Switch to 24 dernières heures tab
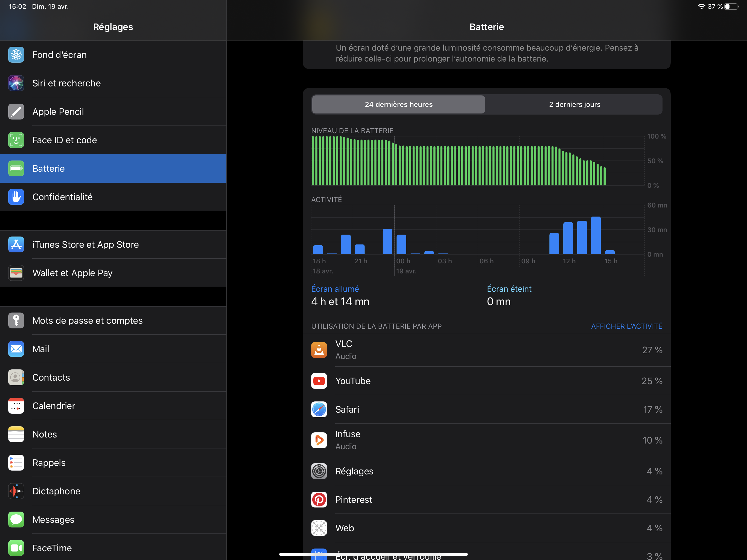The height and width of the screenshot is (560, 747). click(398, 104)
